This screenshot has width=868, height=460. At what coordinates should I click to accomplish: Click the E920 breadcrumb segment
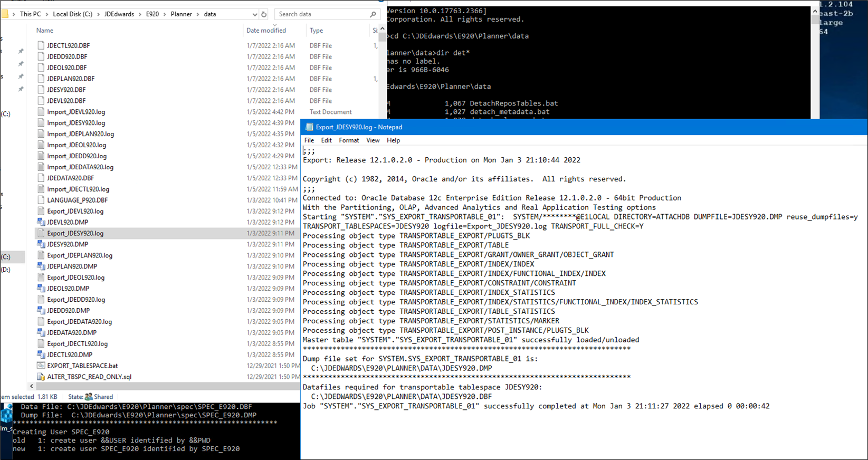152,14
